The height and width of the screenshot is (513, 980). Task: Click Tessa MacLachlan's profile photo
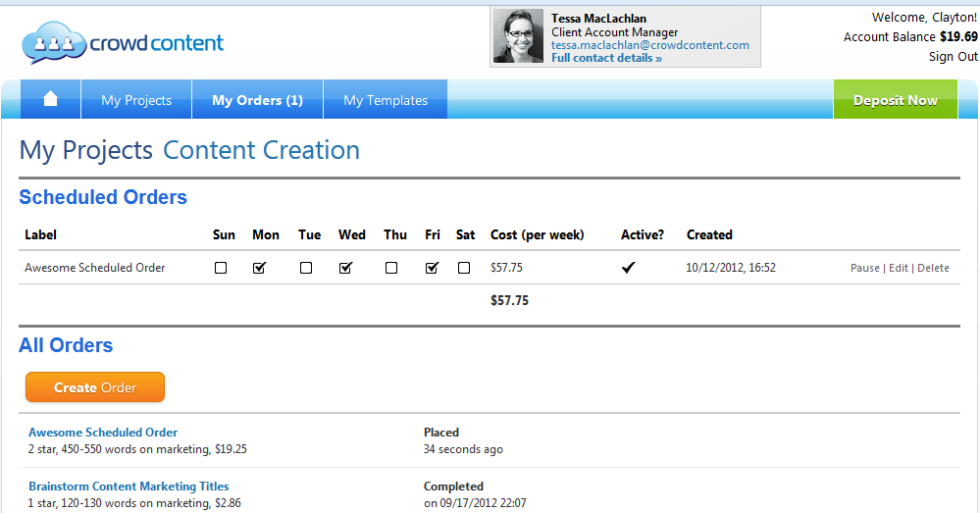(x=518, y=36)
